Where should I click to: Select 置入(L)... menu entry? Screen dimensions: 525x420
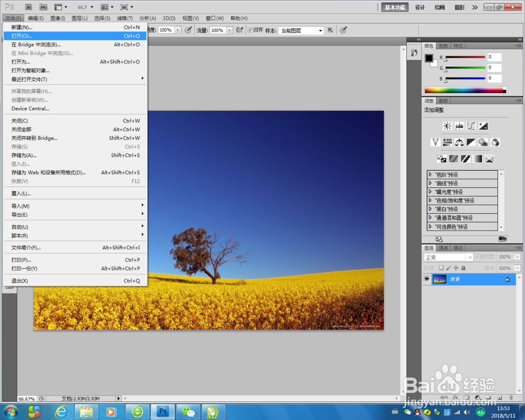tap(75, 193)
